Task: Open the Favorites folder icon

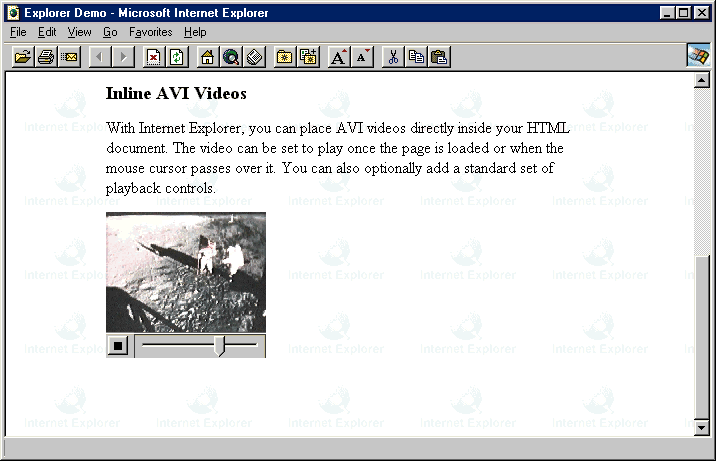Action: pyautogui.click(x=285, y=57)
